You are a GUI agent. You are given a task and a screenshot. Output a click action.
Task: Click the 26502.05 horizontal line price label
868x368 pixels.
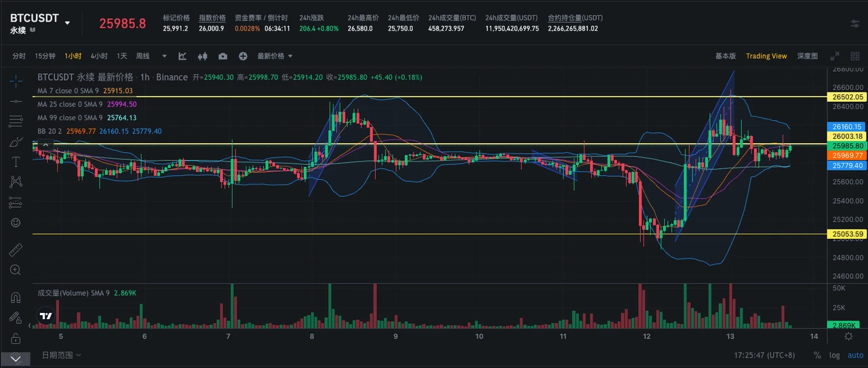[848, 97]
